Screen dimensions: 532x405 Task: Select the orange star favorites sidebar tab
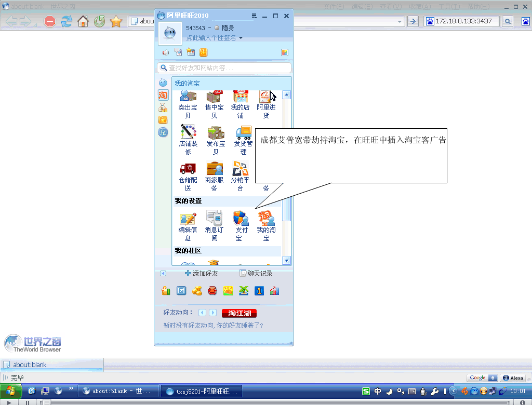point(163,120)
